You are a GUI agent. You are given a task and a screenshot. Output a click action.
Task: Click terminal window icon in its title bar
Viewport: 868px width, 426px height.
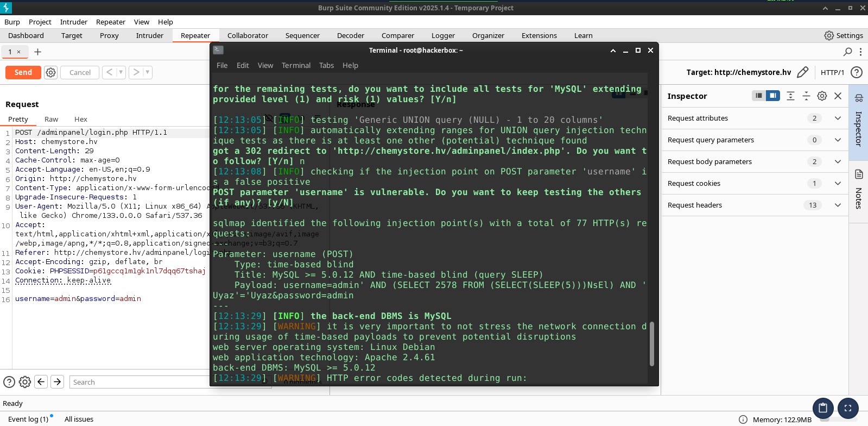coord(218,50)
